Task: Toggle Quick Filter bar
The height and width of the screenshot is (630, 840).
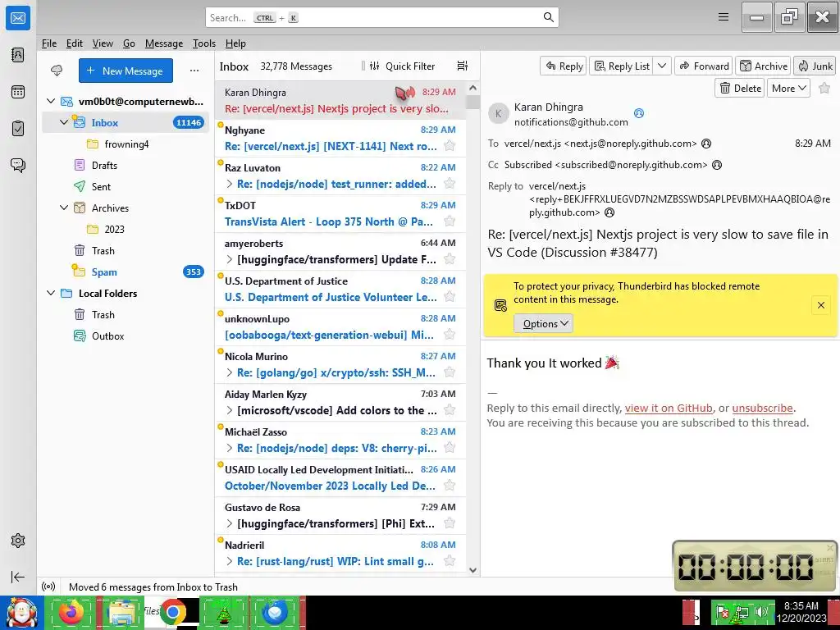Action: 403,66
